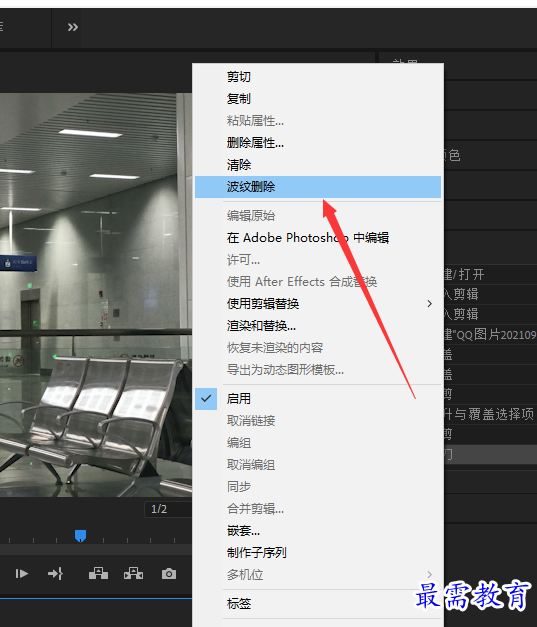The height and width of the screenshot is (627, 537).
Task: Select 在 Adobe Photoshop 中编辑
Action: point(318,238)
